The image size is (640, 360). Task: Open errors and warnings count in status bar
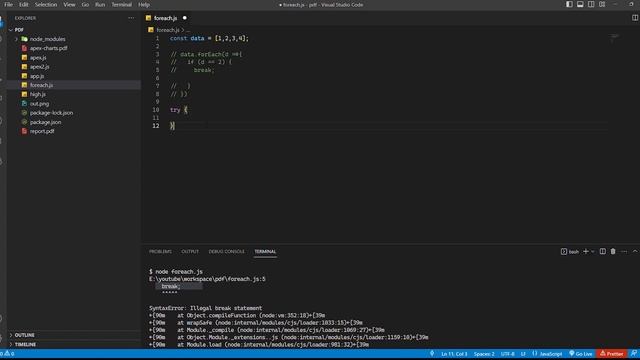(x=7, y=353)
